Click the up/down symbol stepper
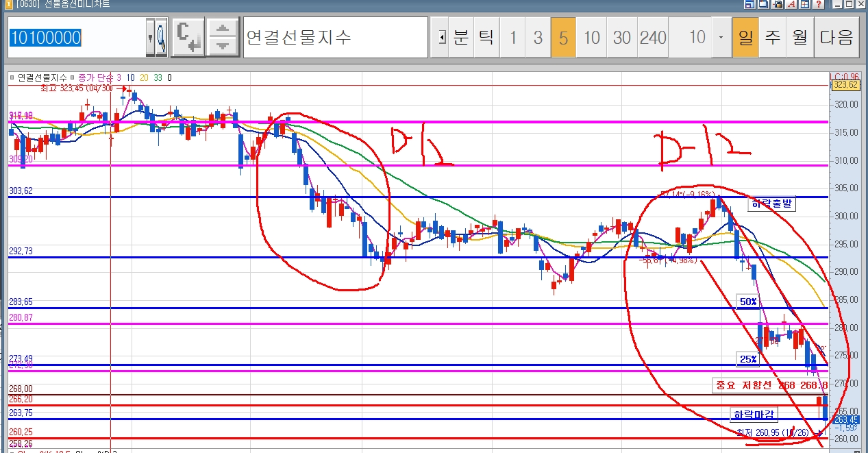 (x=222, y=37)
